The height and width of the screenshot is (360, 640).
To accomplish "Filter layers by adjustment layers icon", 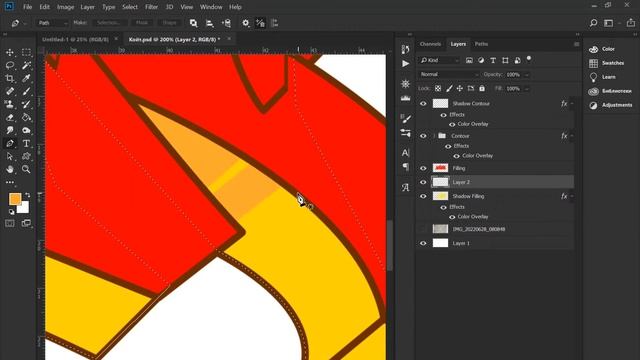I will pyautogui.click(x=481, y=60).
